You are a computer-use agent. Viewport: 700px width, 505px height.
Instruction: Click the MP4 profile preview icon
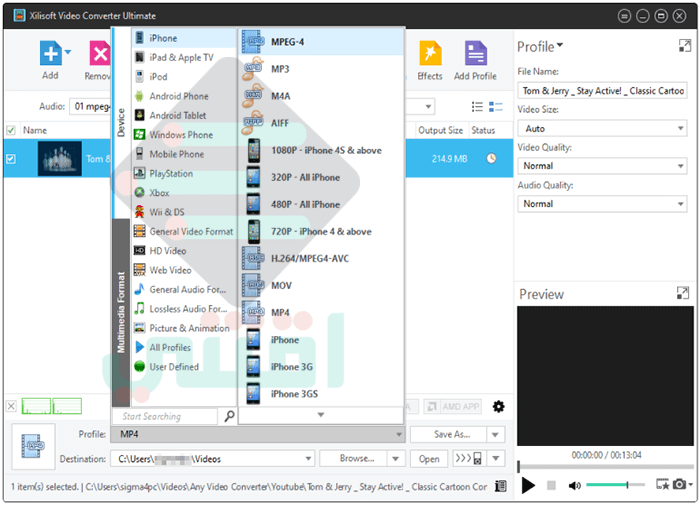(x=33, y=446)
